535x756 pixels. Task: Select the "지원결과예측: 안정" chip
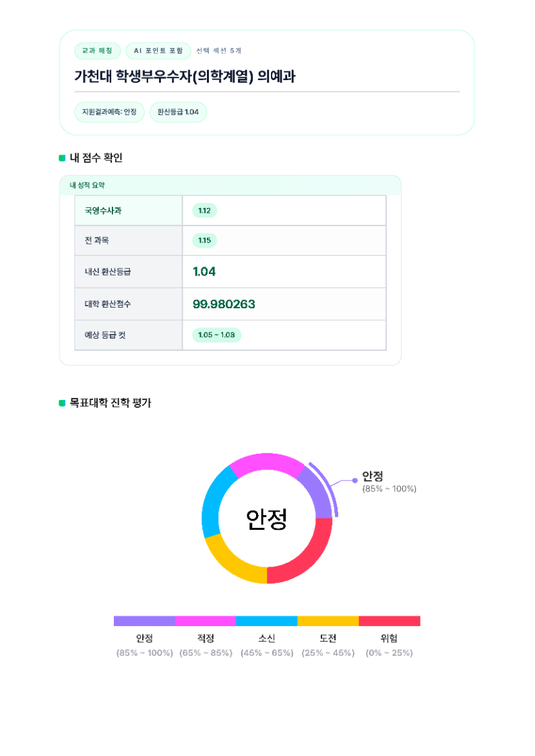coord(109,112)
